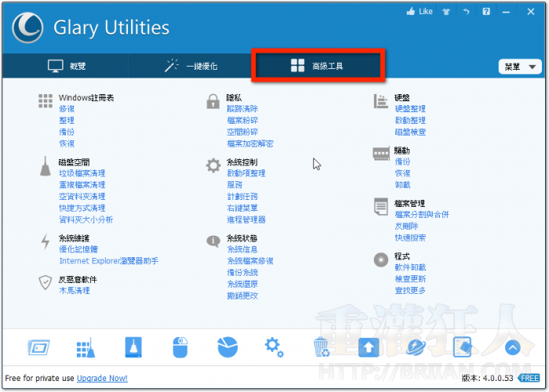
Task: Open 反刪除 link
Action: [406, 226]
